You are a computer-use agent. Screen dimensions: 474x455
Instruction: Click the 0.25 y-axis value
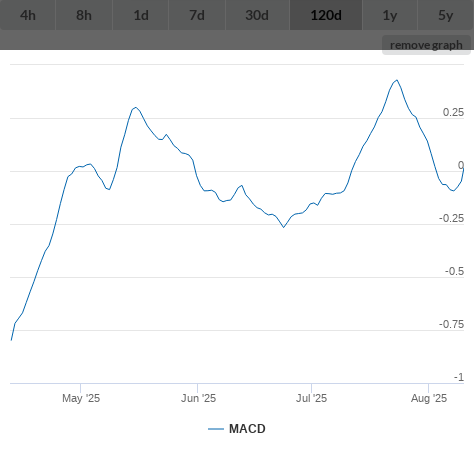pos(453,112)
